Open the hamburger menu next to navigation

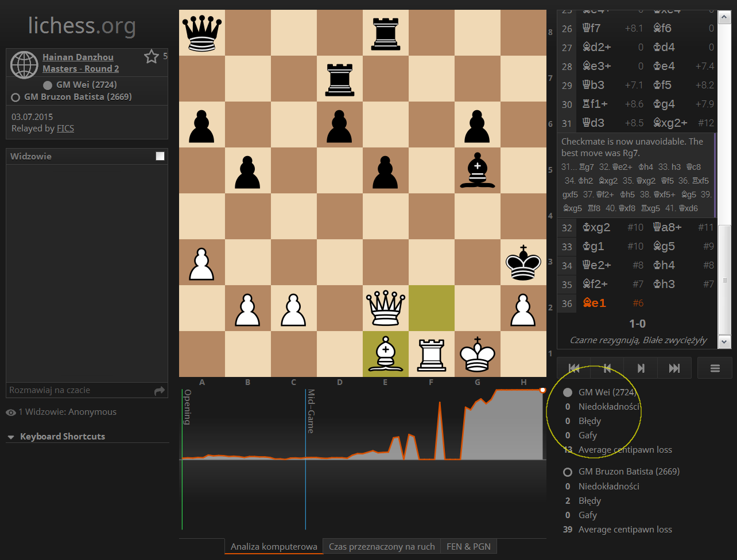pos(715,368)
